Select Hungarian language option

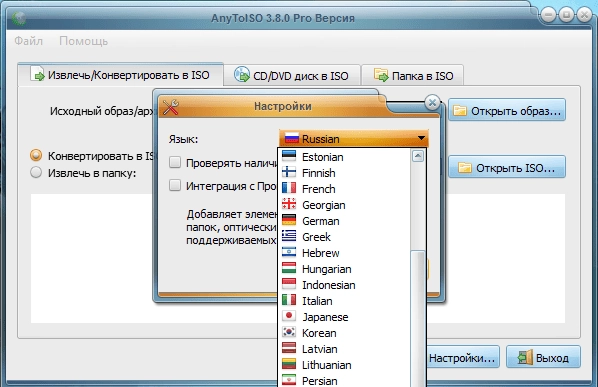(345, 269)
